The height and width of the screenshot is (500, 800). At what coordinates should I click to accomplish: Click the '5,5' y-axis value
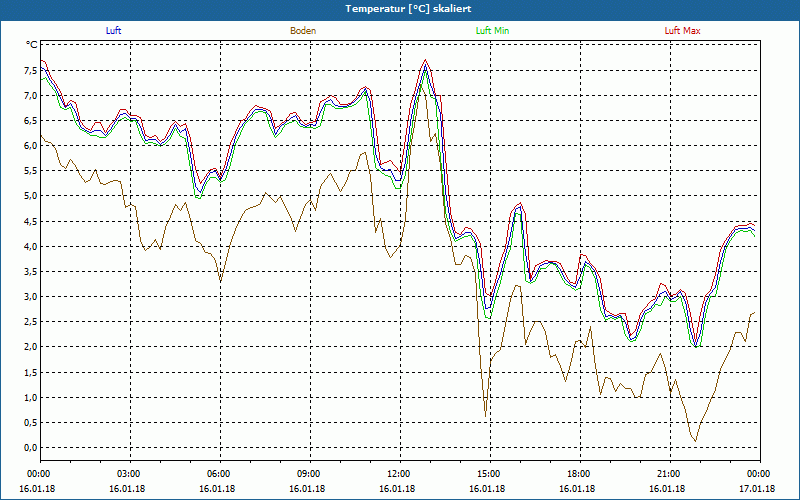tap(31, 171)
